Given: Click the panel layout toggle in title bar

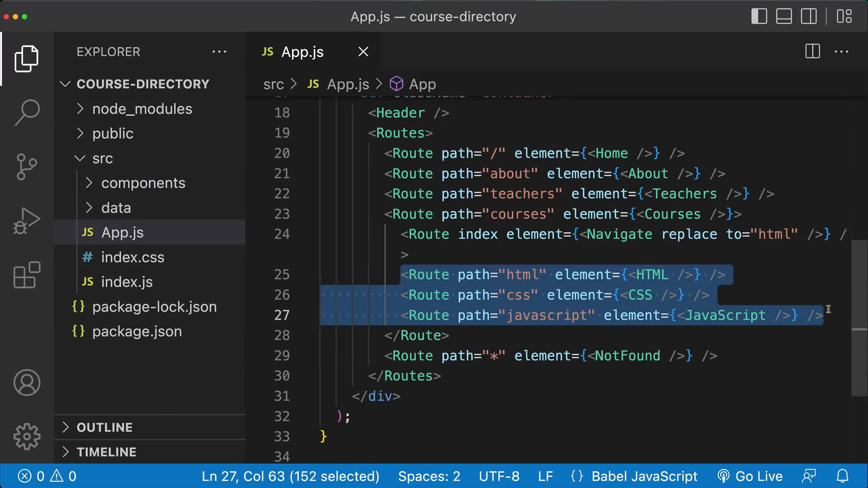Looking at the screenshot, I should (784, 16).
